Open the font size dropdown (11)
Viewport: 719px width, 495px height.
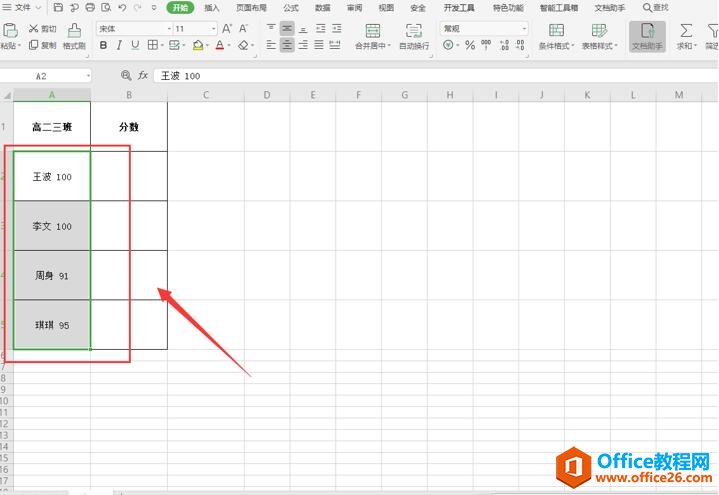(213, 28)
